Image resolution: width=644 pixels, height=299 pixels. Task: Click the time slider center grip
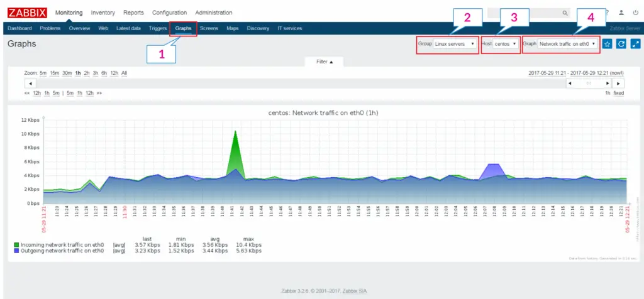589,84
